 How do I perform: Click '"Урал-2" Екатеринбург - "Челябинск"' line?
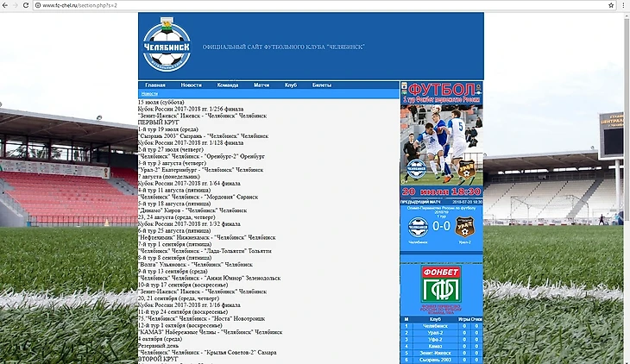(x=200, y=170)
